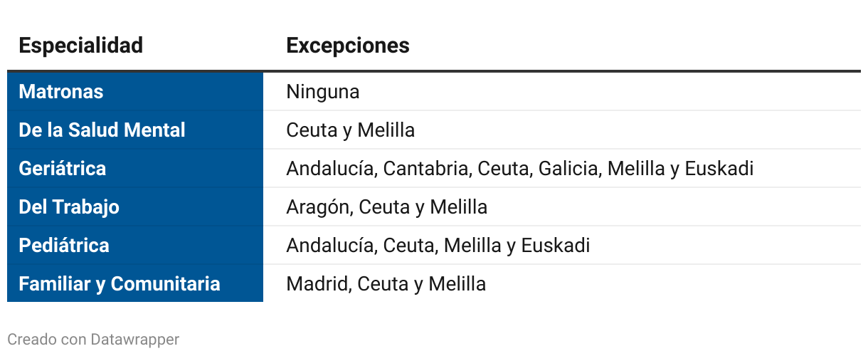Select the Familiar y Comunitaria cell
868x356 pixels.
(135, 284)
